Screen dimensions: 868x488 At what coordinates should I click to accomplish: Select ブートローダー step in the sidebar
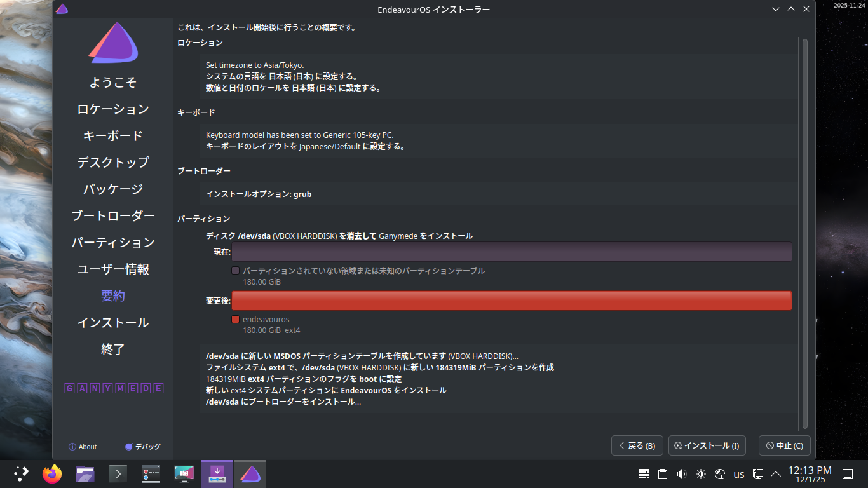(113, 216)
